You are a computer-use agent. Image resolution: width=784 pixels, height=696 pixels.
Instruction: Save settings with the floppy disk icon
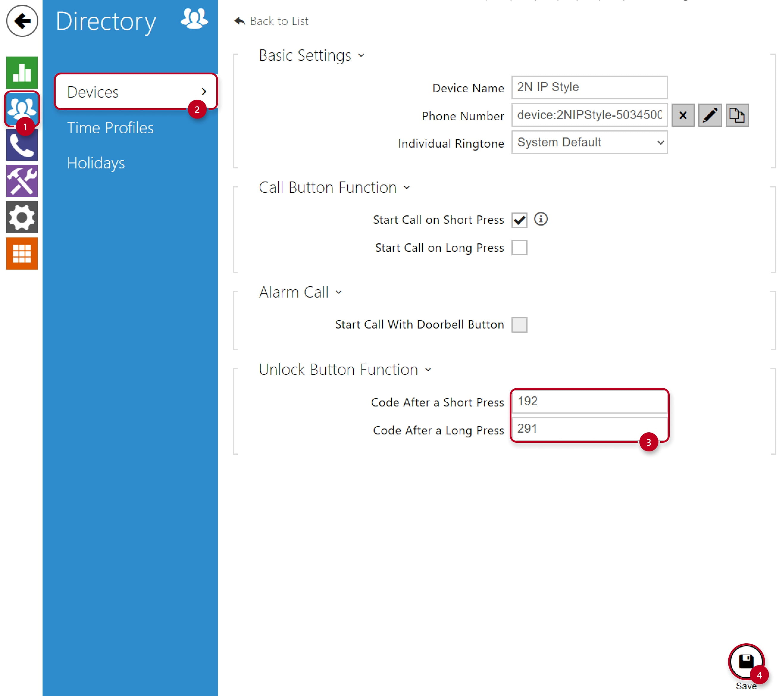[746, 661]
